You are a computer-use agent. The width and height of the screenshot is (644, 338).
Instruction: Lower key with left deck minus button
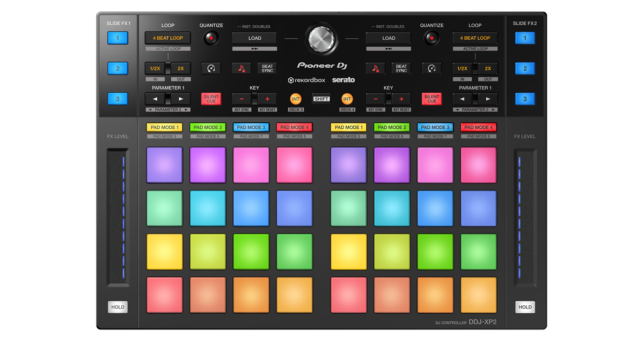tap(241, 99)
